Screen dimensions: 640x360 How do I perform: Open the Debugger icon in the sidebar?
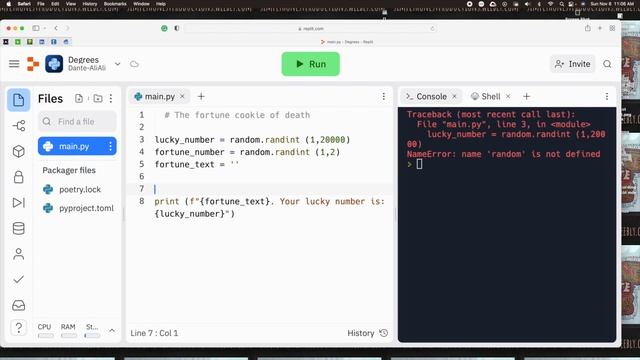click(18, 202)
